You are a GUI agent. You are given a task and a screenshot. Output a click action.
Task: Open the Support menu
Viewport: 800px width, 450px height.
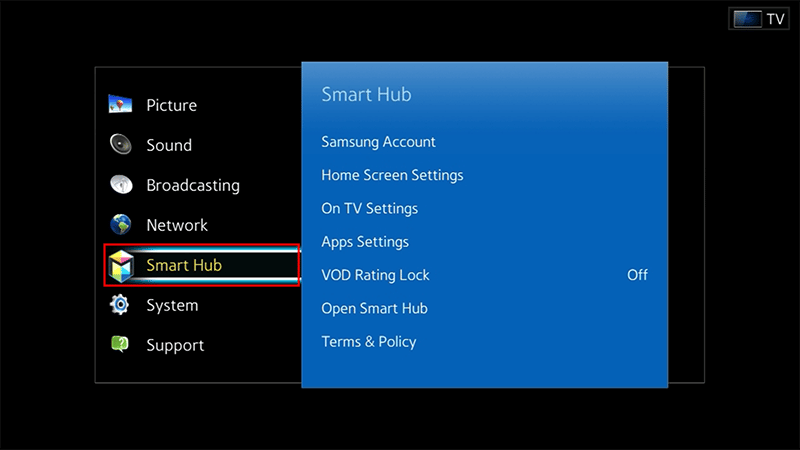coord(175,345)
